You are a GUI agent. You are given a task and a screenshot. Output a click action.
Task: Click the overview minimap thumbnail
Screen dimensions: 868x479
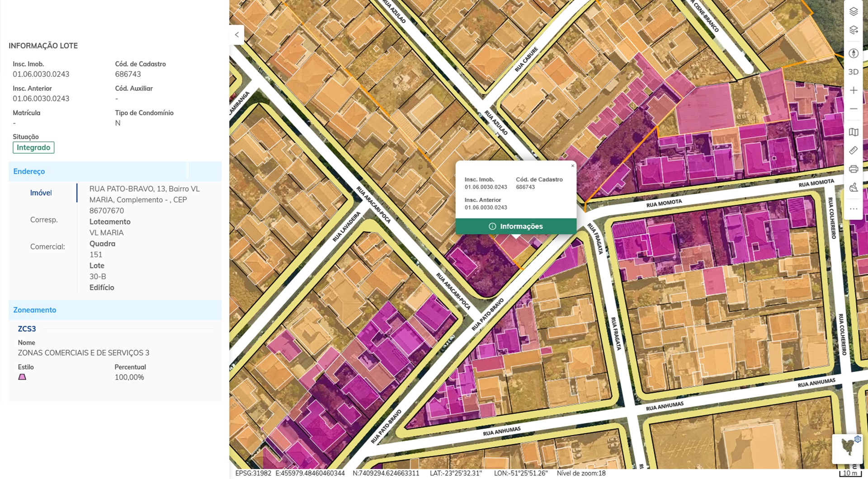point(848,448)
